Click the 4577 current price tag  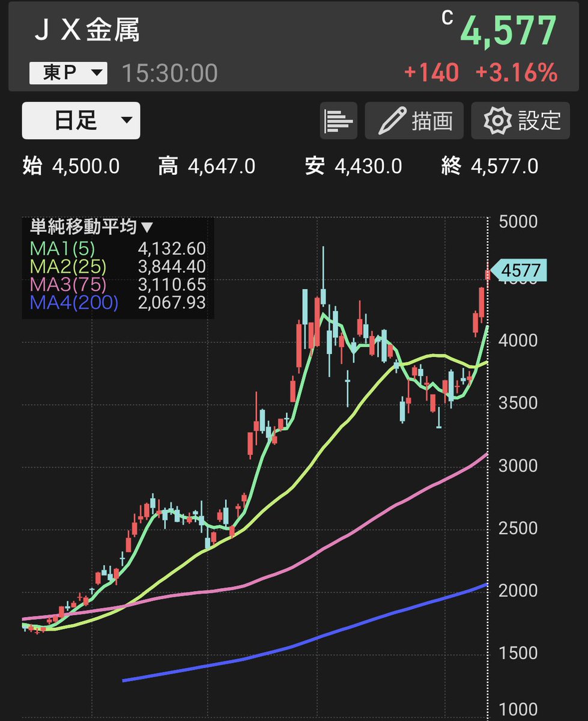coord(519,270)
